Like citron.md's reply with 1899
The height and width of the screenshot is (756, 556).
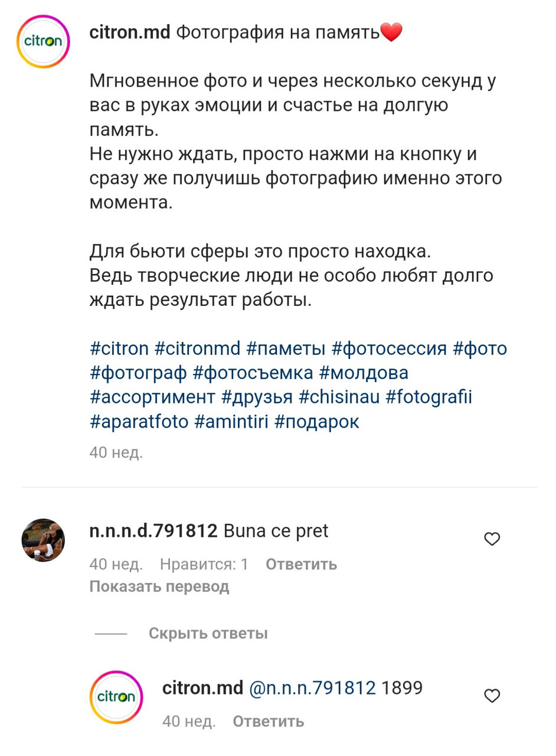click(x=492, y=696)
